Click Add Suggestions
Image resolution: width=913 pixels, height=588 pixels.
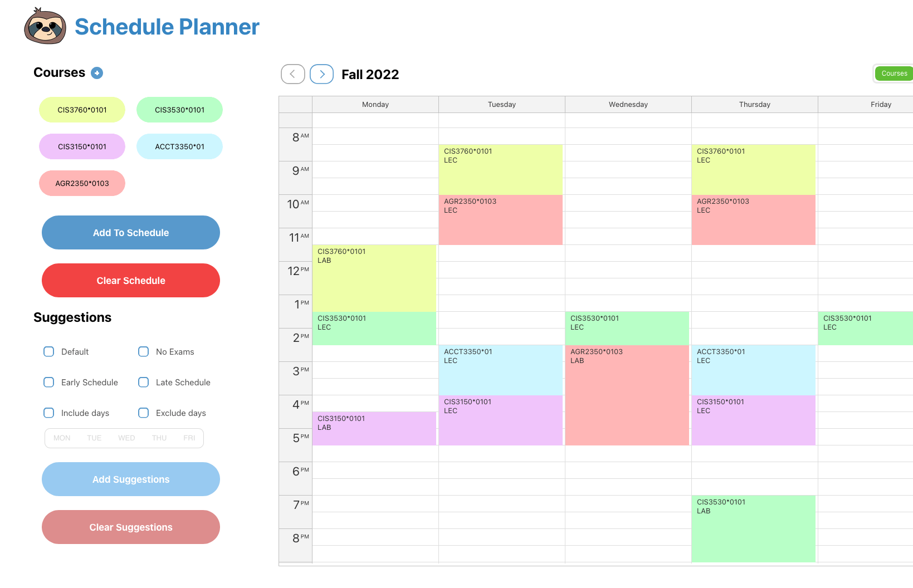pos(130,479)
